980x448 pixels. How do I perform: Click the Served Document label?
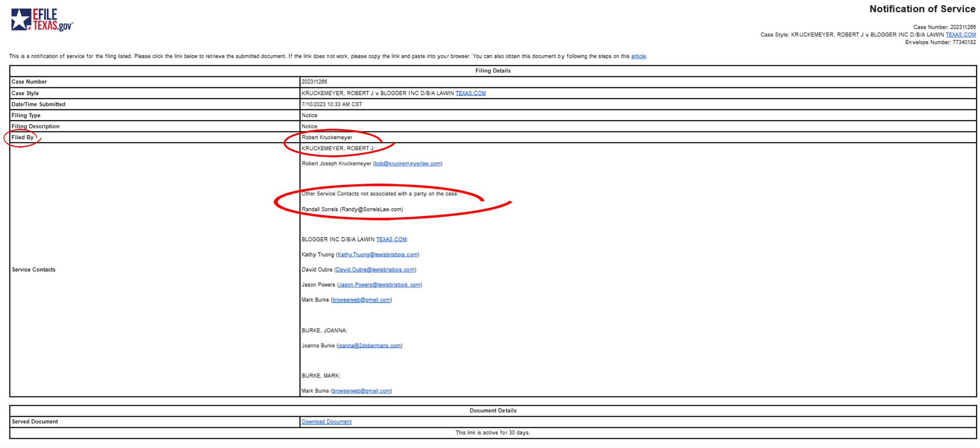point(35,422)
